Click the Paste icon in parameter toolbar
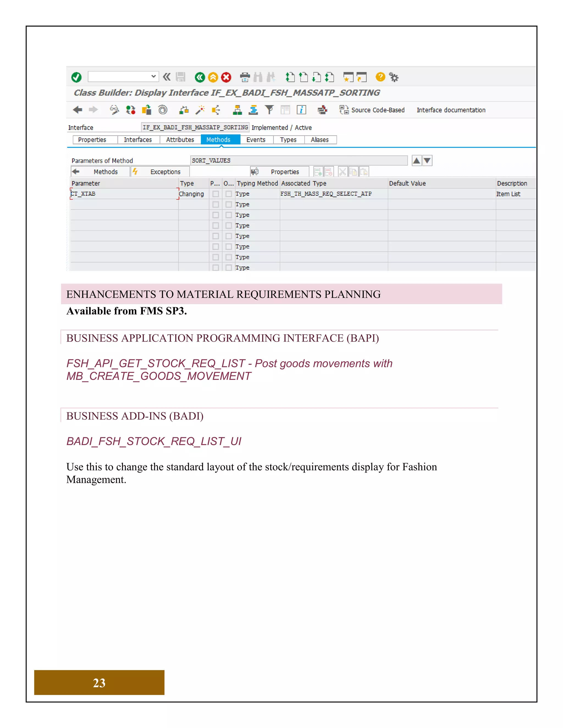Viewport: 563px width, 728px height. [364, 172]
